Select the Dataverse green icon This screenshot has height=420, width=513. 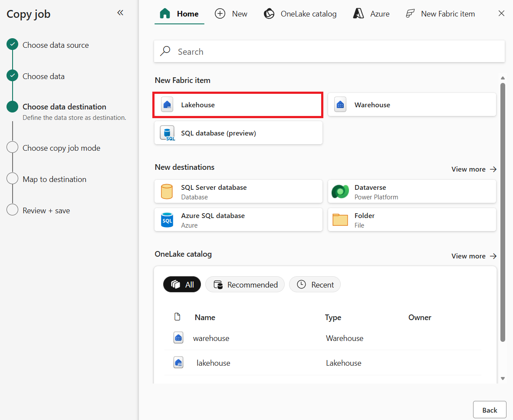(x=340, y=192)
